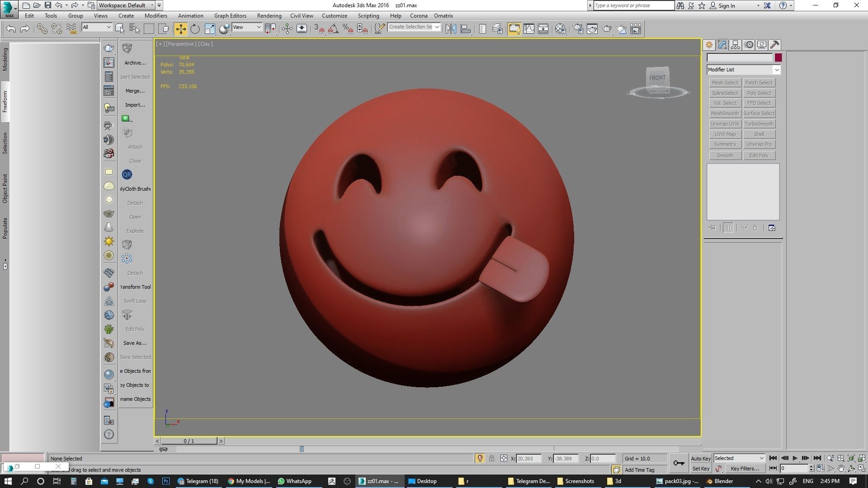Open viewport [+] general menu

pyautogui.click(x=160, y=44)
